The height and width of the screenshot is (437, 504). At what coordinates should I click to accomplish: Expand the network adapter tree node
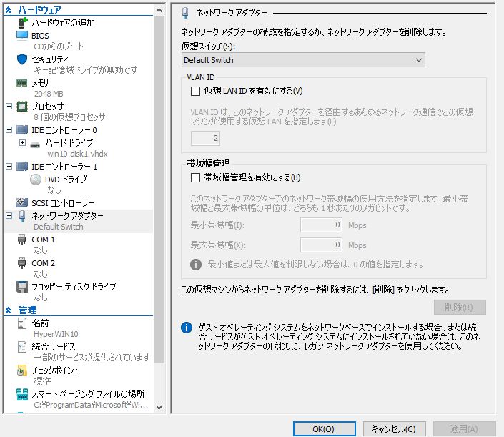pos(9,215)
